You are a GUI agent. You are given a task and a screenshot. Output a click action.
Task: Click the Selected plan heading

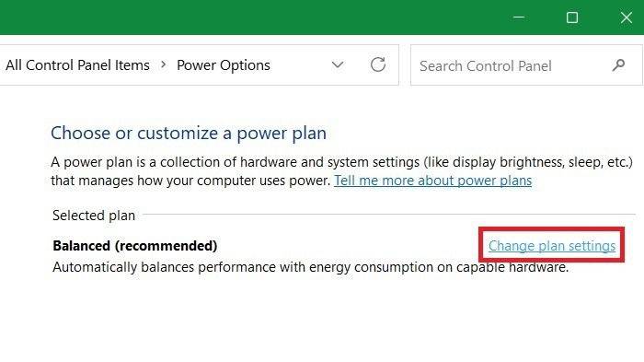94,216
